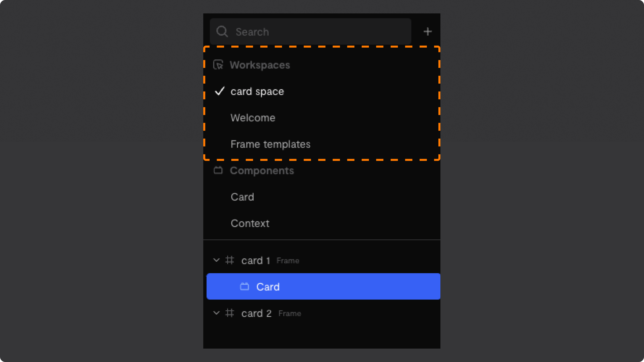644x362 pixels.
Task: Click the Components section icon
Action: (218, 170)
